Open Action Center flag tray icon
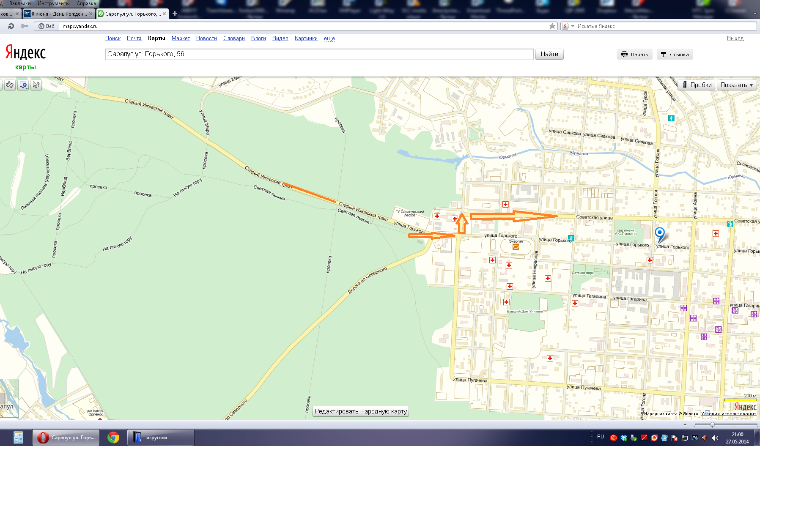The image size is (812, 528). point(675,438)
